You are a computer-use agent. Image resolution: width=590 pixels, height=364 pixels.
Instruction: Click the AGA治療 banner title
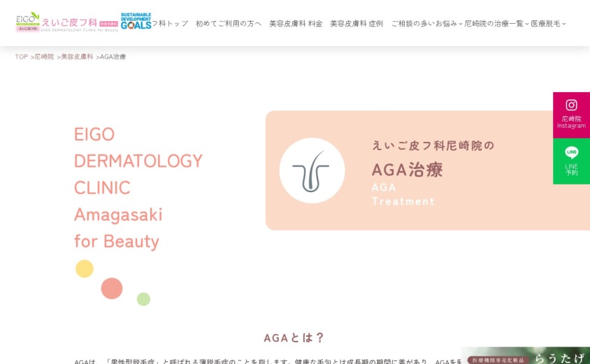pyautogui.click(x=407, y=170)
